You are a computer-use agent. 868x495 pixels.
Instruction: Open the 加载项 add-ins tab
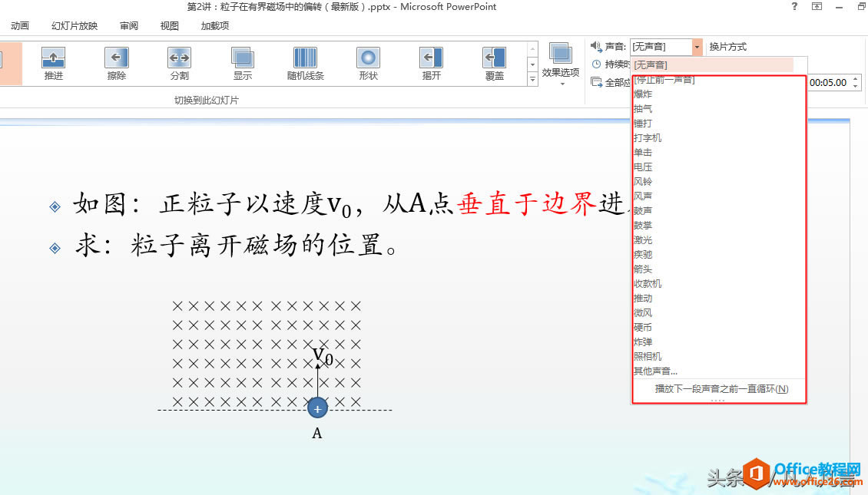click(215, 26)
